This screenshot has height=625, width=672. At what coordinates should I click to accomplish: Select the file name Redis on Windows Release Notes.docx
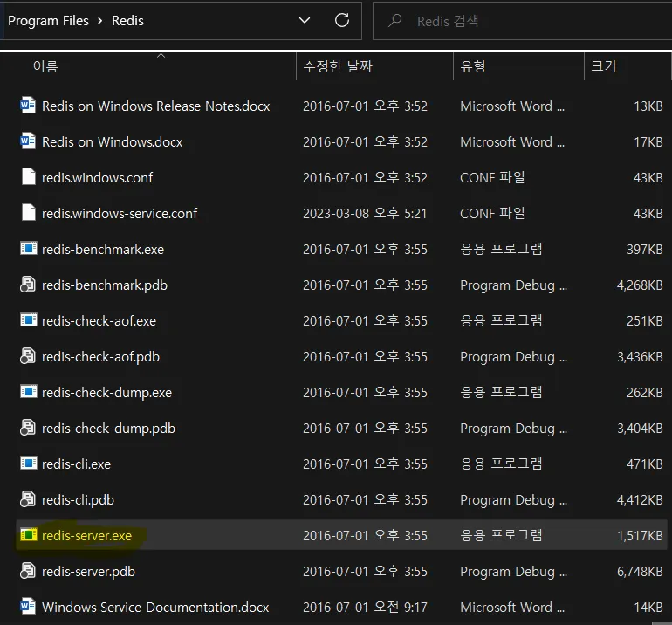[x=156, y=106]
